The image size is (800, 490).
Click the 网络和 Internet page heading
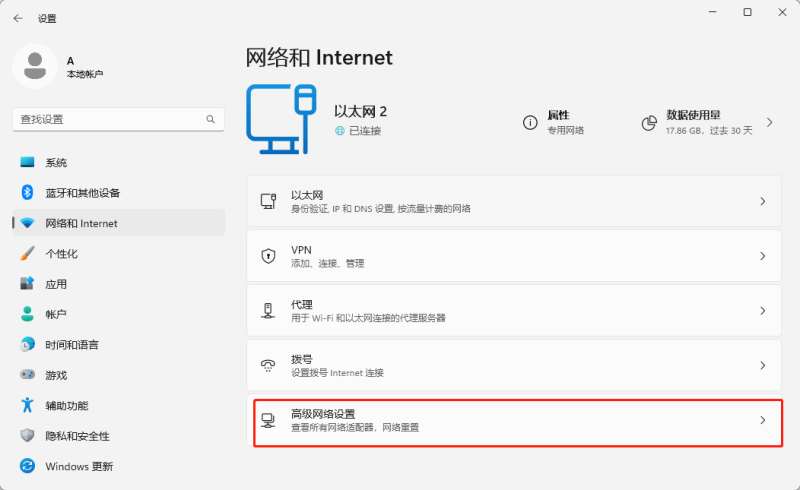pyautogui.click(x=319, y=57)
